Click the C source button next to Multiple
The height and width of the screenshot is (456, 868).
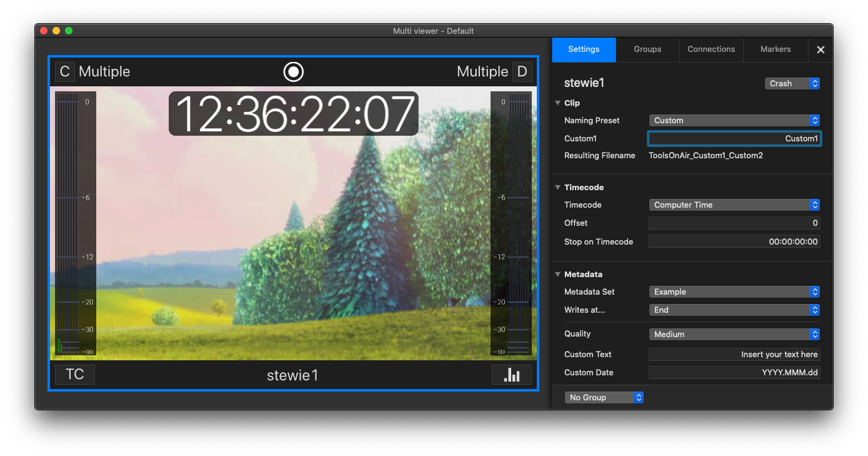[x=64, y=72]
